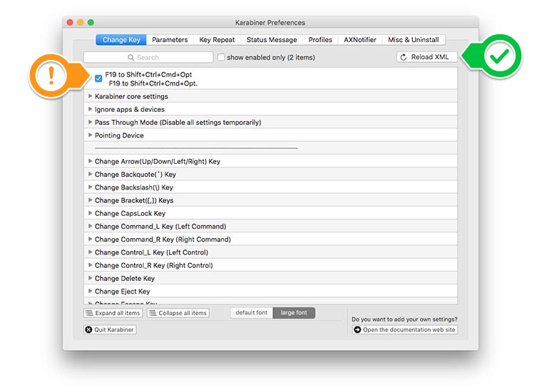Expand Ignore apps & devices
The image size is (542, 392).
point(90,109)
